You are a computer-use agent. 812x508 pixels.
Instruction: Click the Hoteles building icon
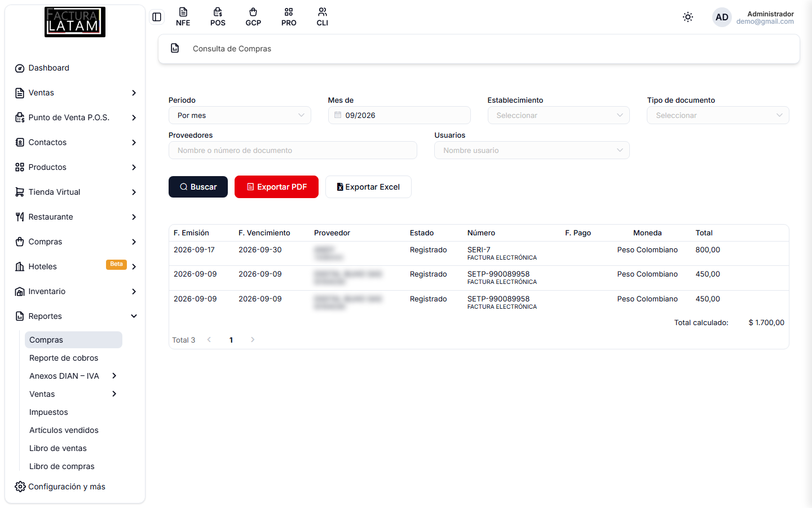click(x=20, y=266)
